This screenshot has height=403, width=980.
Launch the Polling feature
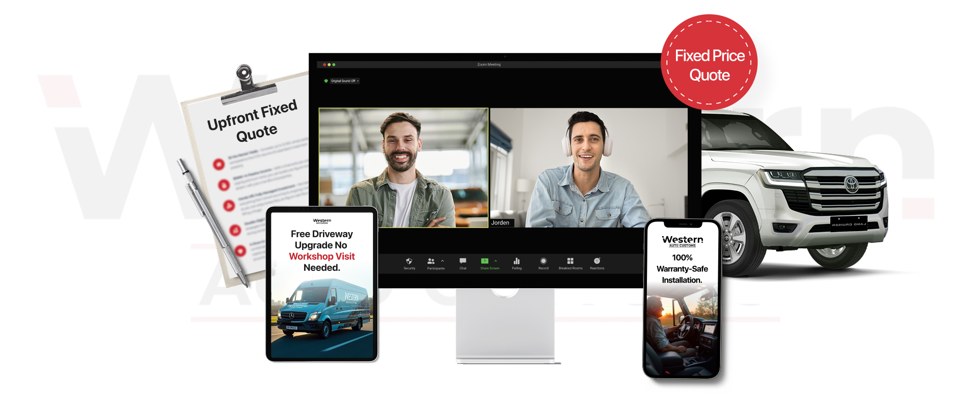517,262
